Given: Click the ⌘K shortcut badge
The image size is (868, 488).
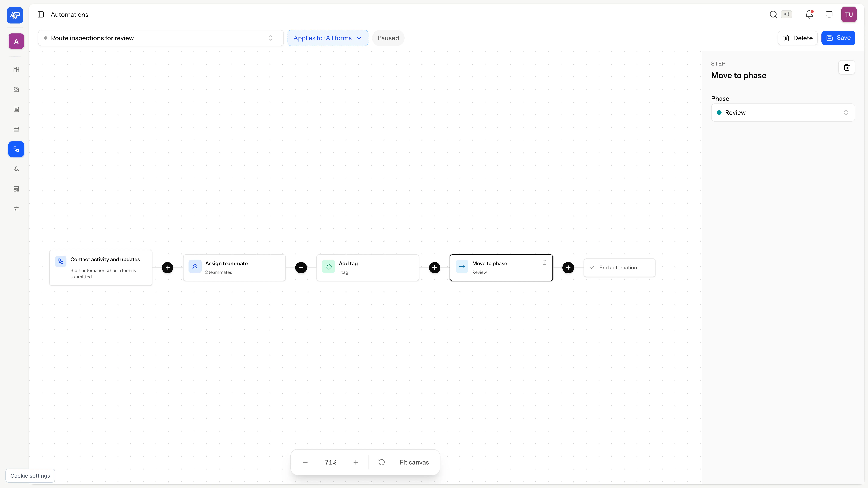Looking at the screenshot, I should (x=786, y=14).
